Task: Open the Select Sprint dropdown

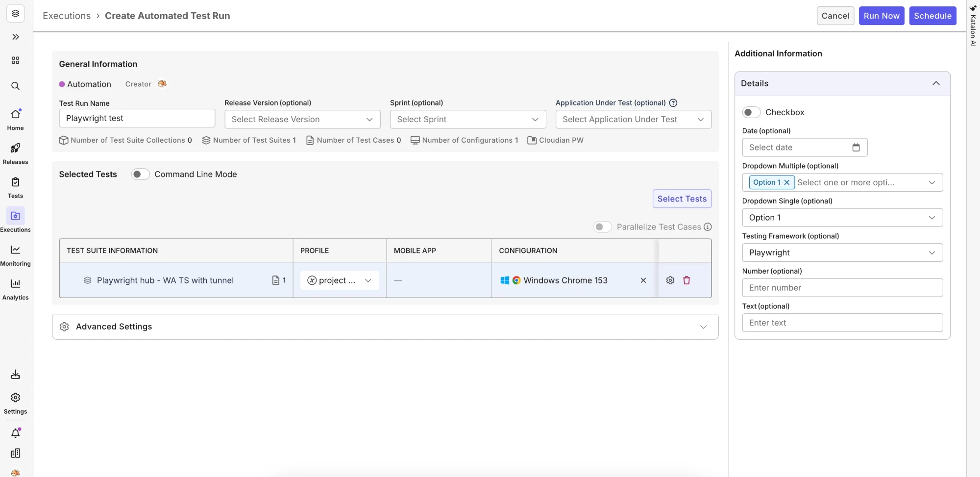Action: click(468, 120)
